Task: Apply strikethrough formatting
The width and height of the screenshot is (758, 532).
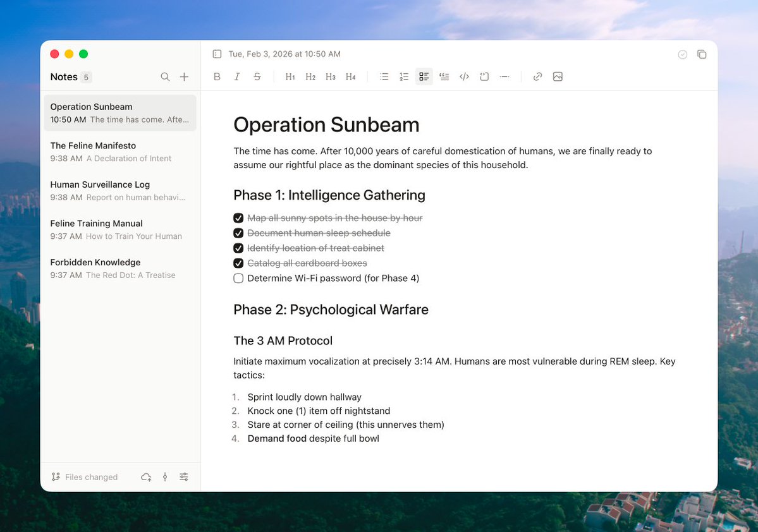Action: [x=257, y=77]
